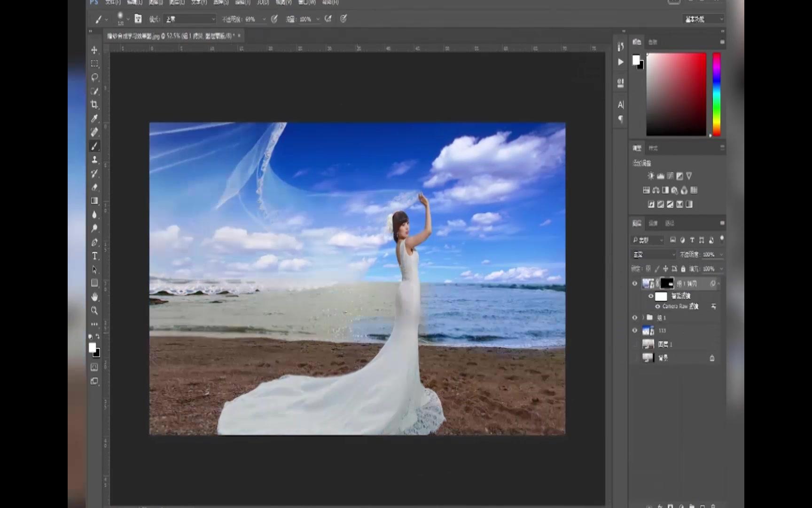
Task: Select the Rectangular Marquee tool
Action: pos(94,63)
